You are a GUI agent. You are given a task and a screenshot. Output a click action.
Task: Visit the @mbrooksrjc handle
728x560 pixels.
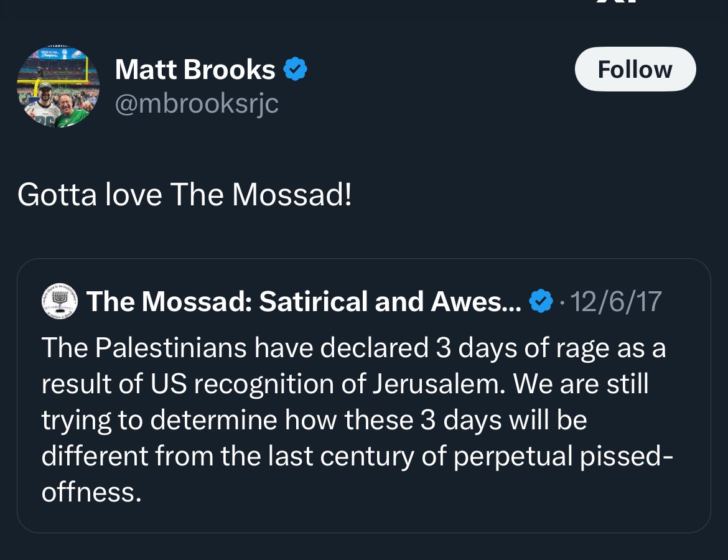pyautogui.click(x=197, y=103)
